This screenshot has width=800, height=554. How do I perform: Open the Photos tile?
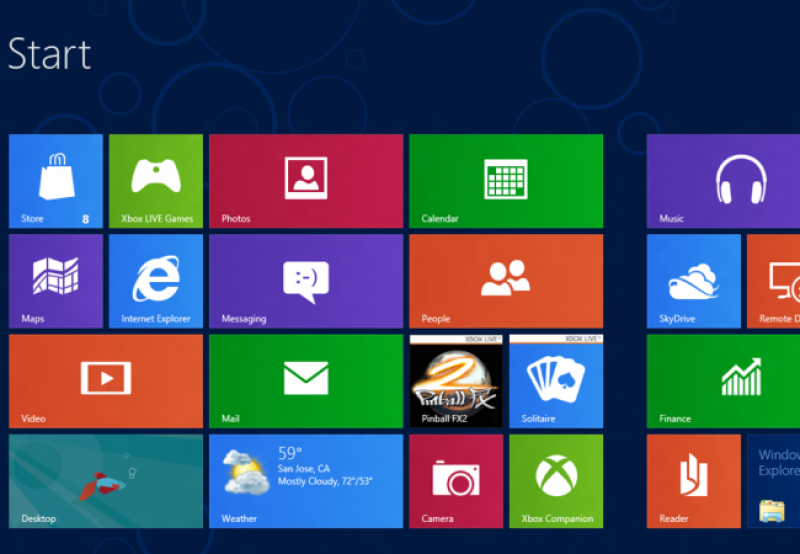click(306, 181)
